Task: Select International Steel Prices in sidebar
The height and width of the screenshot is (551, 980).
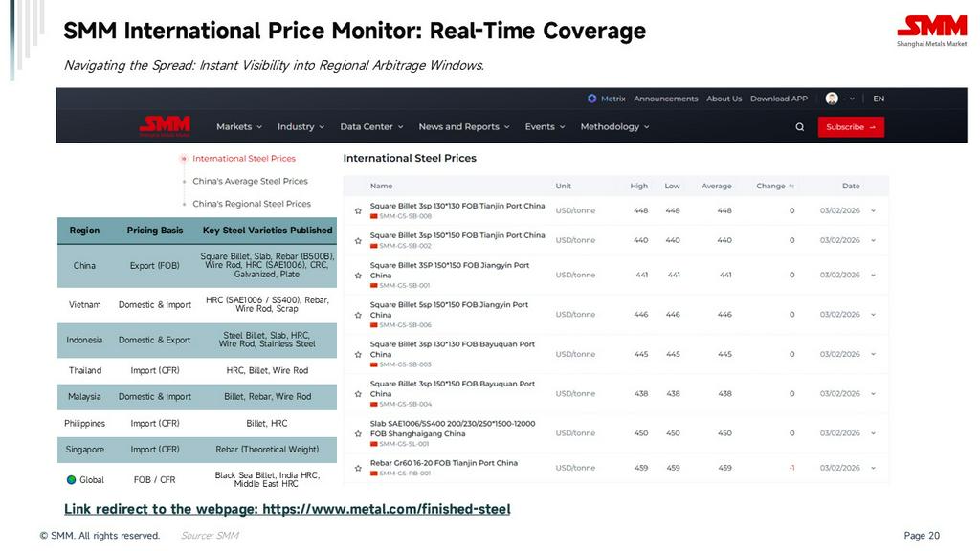Action: [243, 159]
